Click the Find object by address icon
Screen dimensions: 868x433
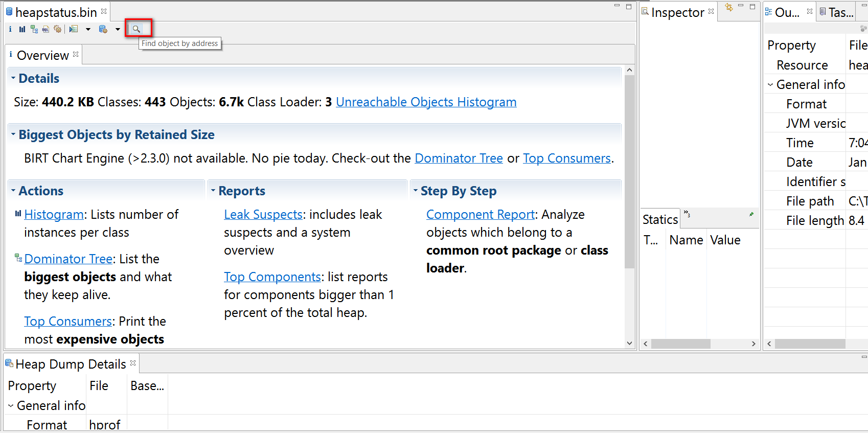point(136,29)
